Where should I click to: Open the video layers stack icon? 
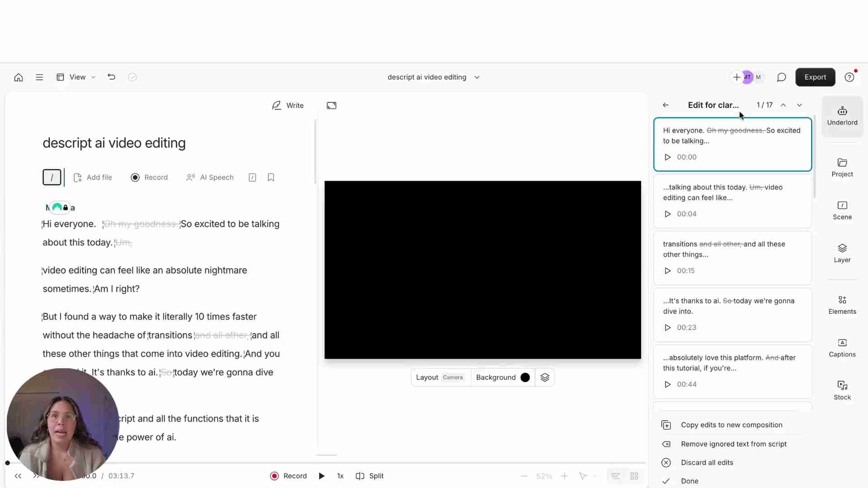pyautogui.click(x=545, y=377)
